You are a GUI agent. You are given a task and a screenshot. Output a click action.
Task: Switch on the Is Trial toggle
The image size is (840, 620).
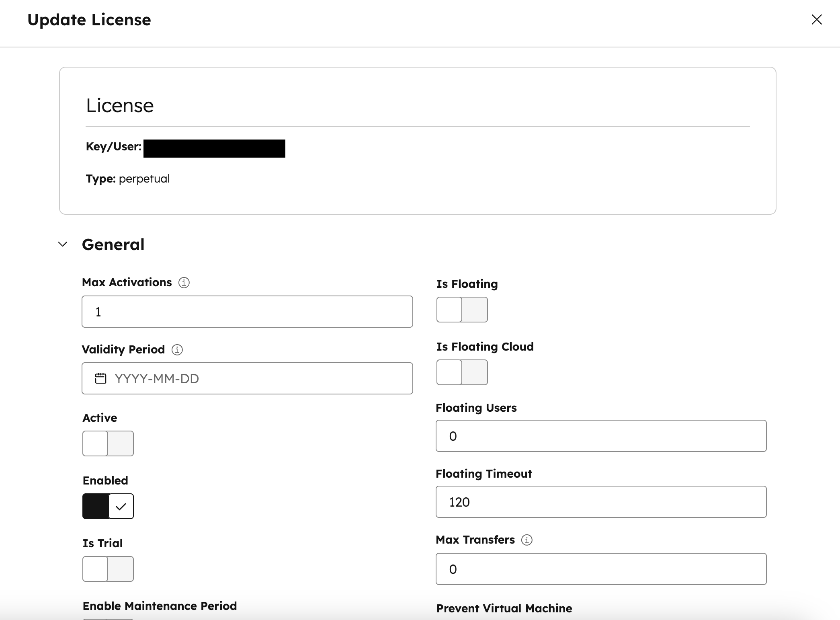(x=108, y=569)
